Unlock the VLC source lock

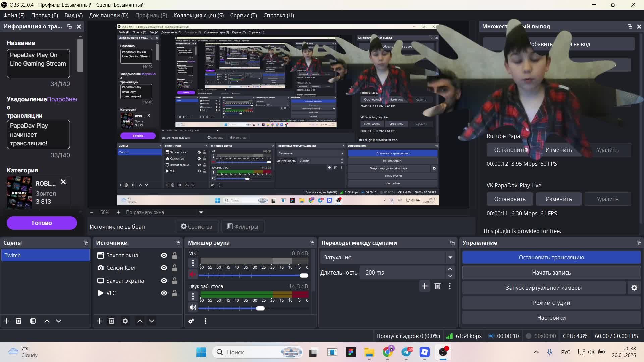[x=175, y=293]
